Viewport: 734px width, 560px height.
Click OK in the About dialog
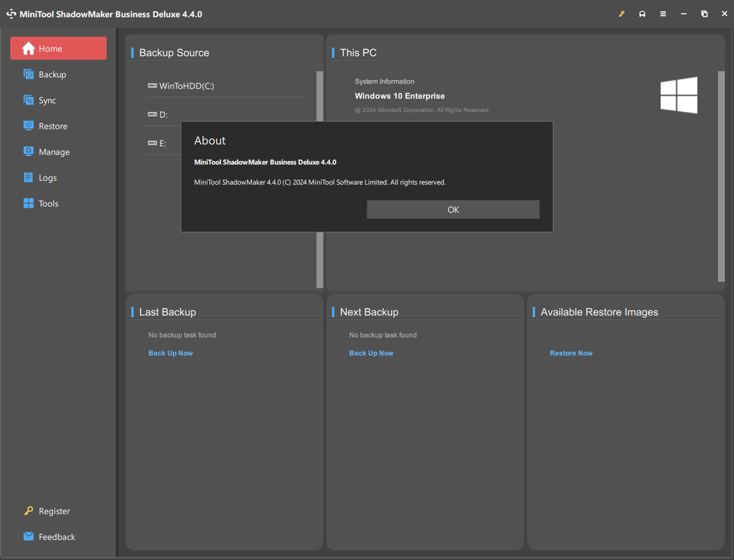pos(453,209)
